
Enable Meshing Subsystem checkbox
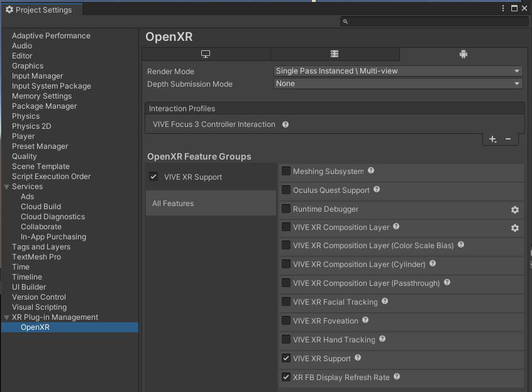click(286, 171)
